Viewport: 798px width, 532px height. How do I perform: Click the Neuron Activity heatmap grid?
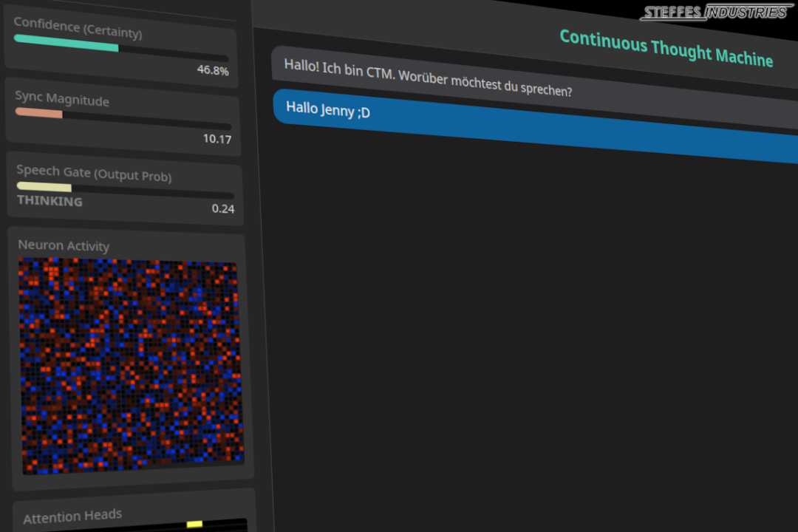pyautogui.click(x=130, y=366)
